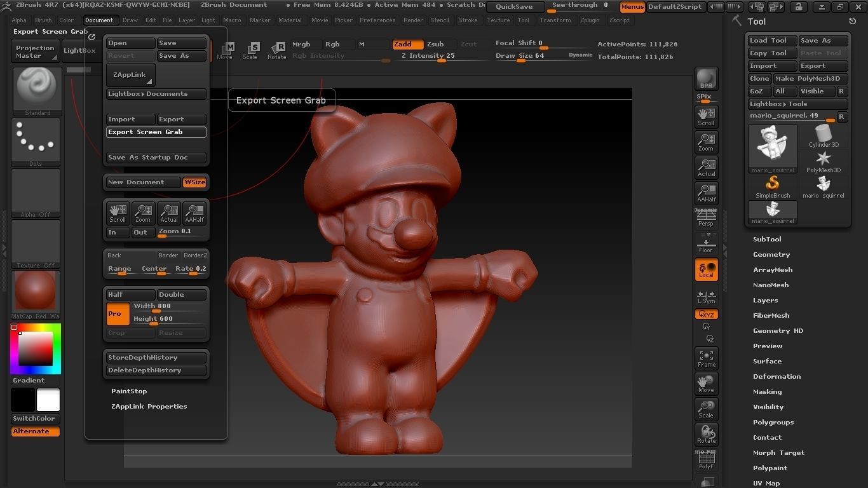Toggle Pro proportional constraint
Image resolution: width=868 pixels, height=488 pixels.
click(118, 314)
